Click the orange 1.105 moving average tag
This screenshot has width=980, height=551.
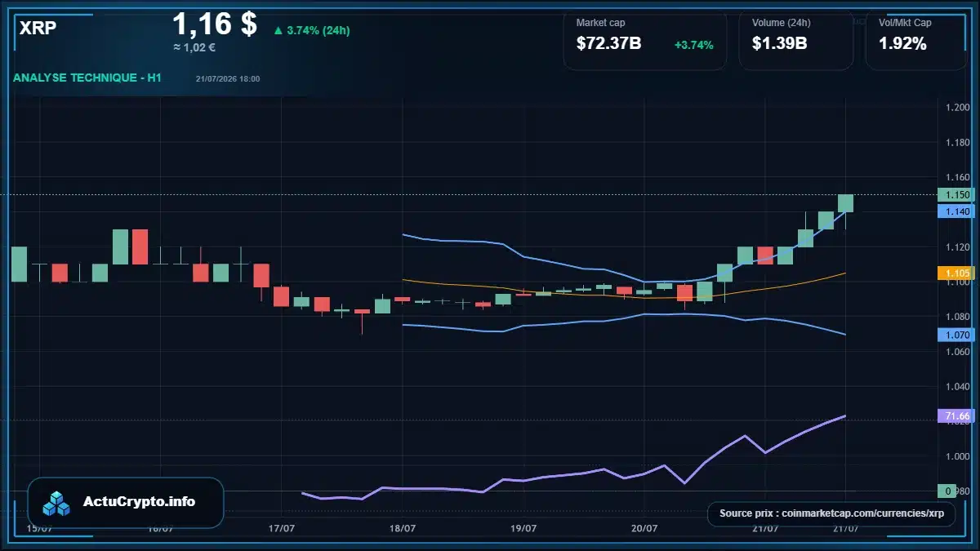click(x=956, y=273)
